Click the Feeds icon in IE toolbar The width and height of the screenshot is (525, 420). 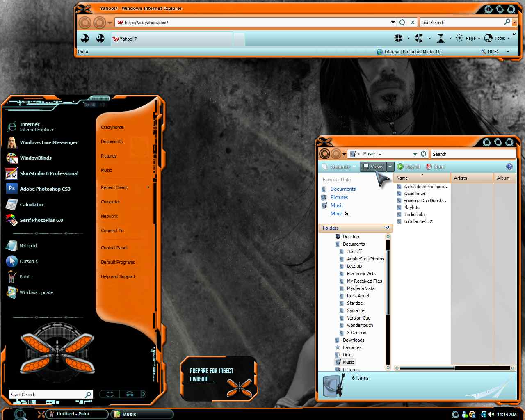(419, 38)
